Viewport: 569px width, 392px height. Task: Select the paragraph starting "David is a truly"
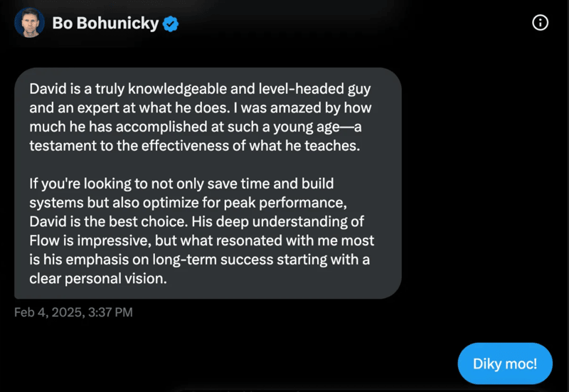pos(199,118)
